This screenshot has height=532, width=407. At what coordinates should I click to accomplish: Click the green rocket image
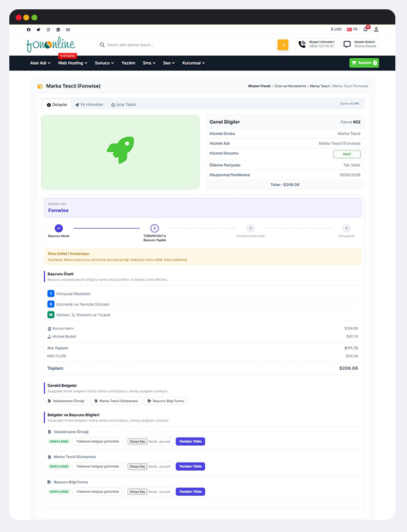pyautogui.click(x=121, y=150)
